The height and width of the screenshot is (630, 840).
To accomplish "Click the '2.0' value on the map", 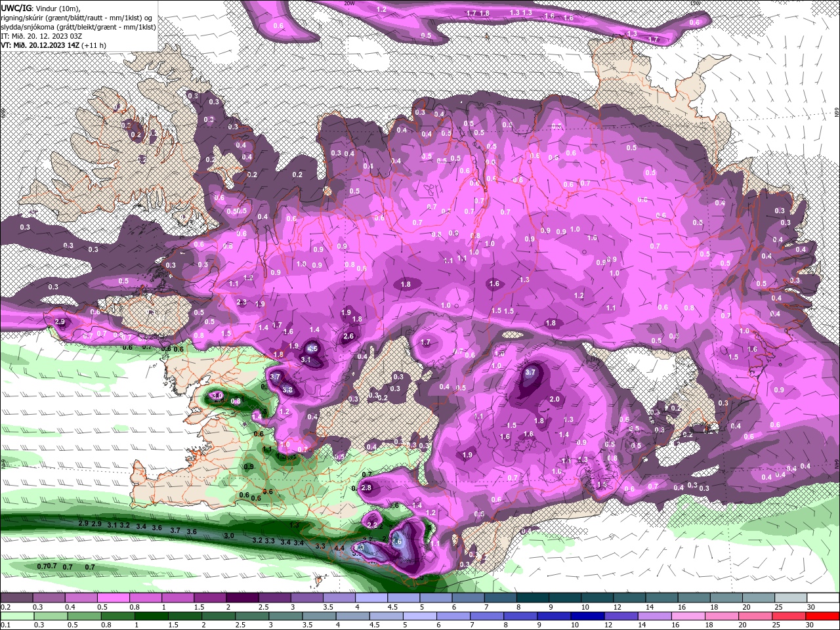I will (x=554, y=399).
